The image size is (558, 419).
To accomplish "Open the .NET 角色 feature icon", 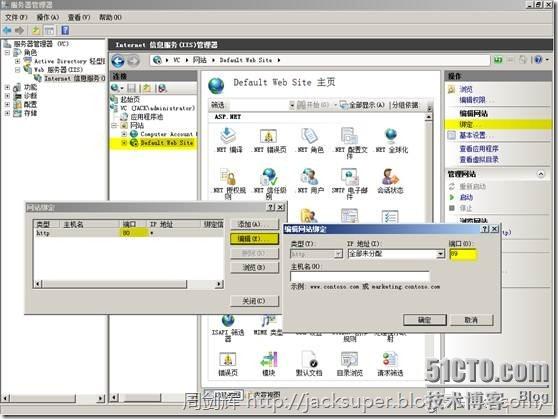I will click(x=310, y=140).
